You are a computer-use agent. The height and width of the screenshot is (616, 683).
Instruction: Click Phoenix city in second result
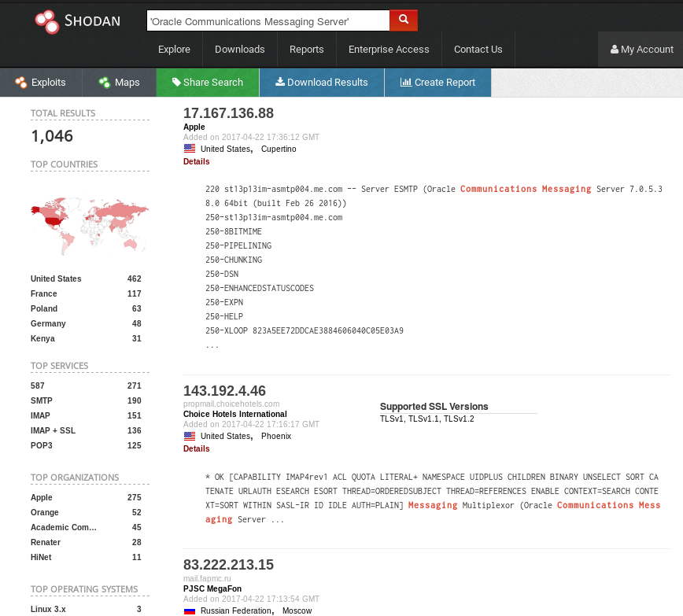(x=276, y=436)
